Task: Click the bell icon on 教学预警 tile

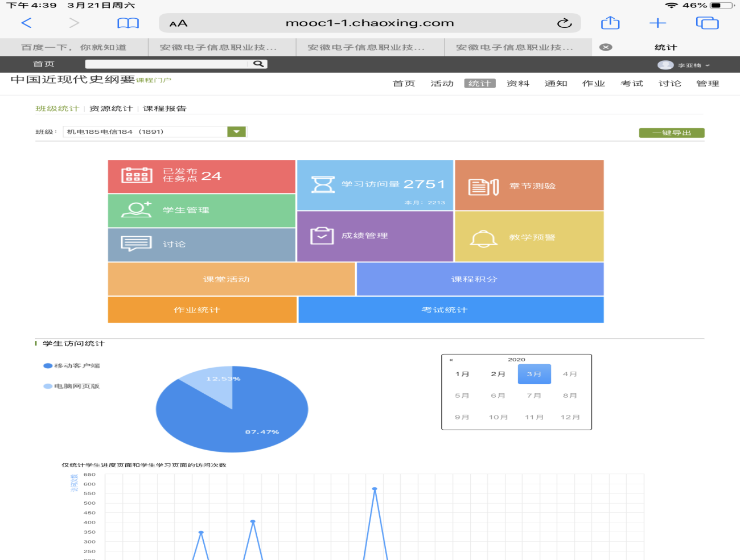Action: (x=483, y=238)
